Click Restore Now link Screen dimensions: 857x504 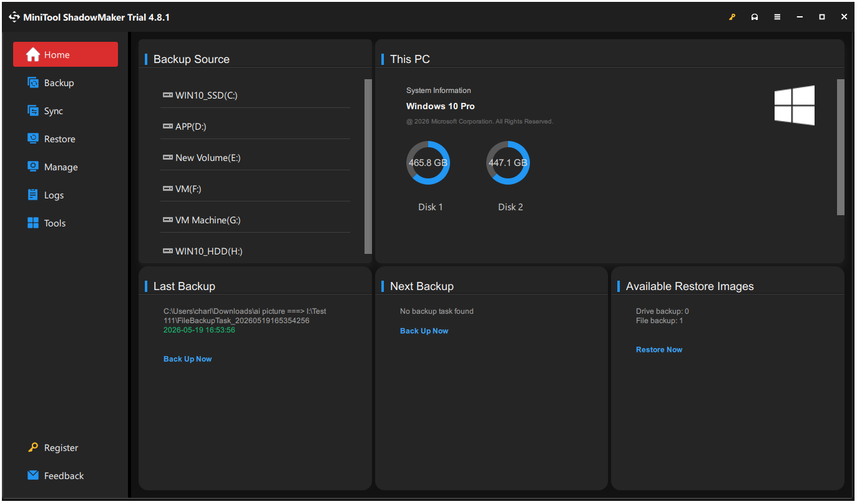659,349
